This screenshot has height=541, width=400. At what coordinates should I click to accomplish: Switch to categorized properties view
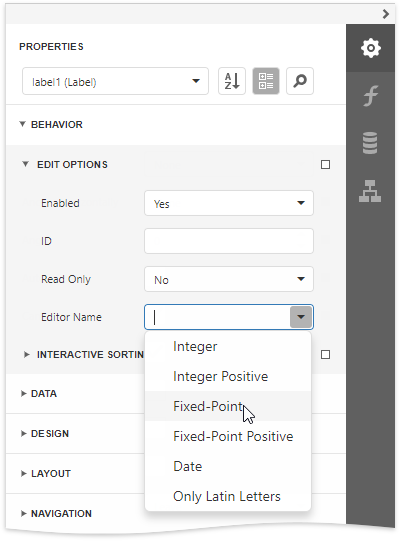(x=266, y=81)
